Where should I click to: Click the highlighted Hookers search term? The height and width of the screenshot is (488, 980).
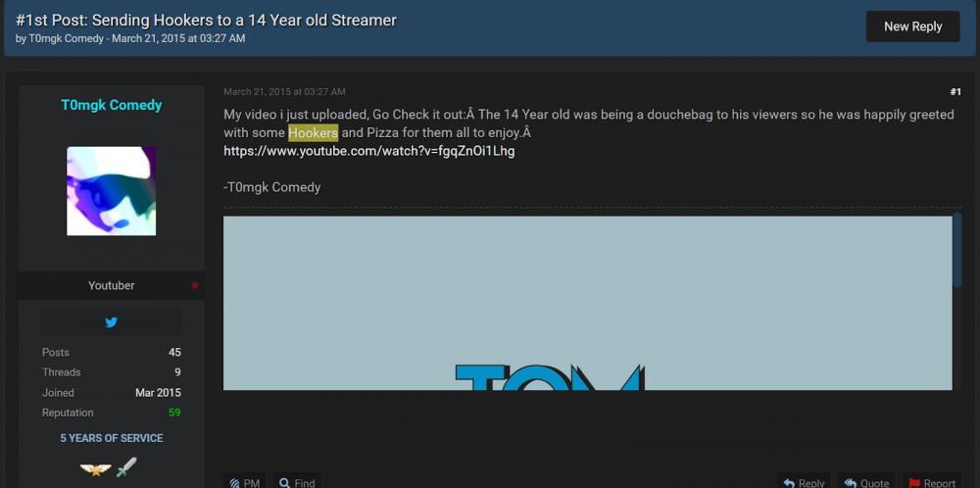pyautogui.click(x=314, y=133)
